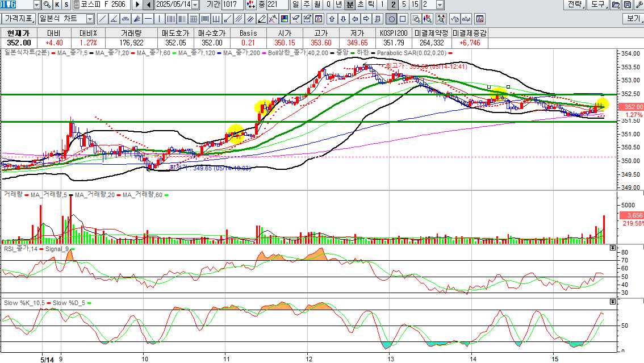Select the rectangle shape tool
Image resolution: width=644 pixels, height=363 pixels.
[403, 19]
